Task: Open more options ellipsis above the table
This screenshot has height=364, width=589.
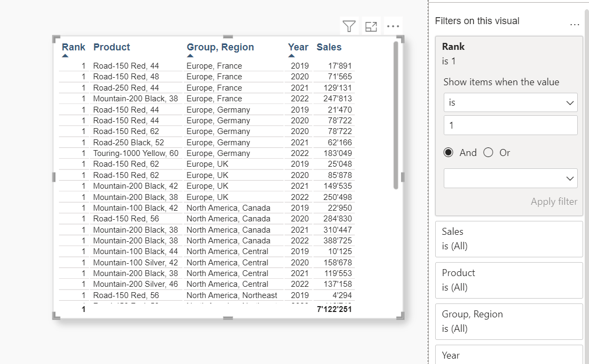Action: pyautogui.click(x=393, y=26)
